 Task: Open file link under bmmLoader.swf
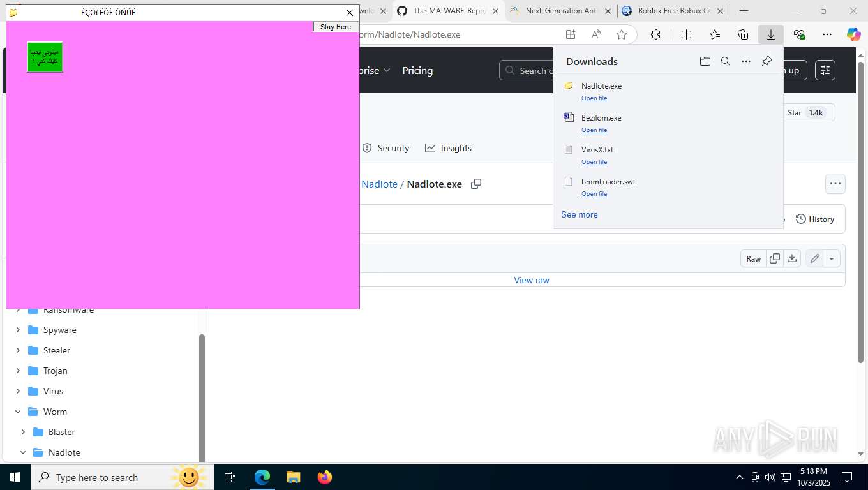pos(594,194)
